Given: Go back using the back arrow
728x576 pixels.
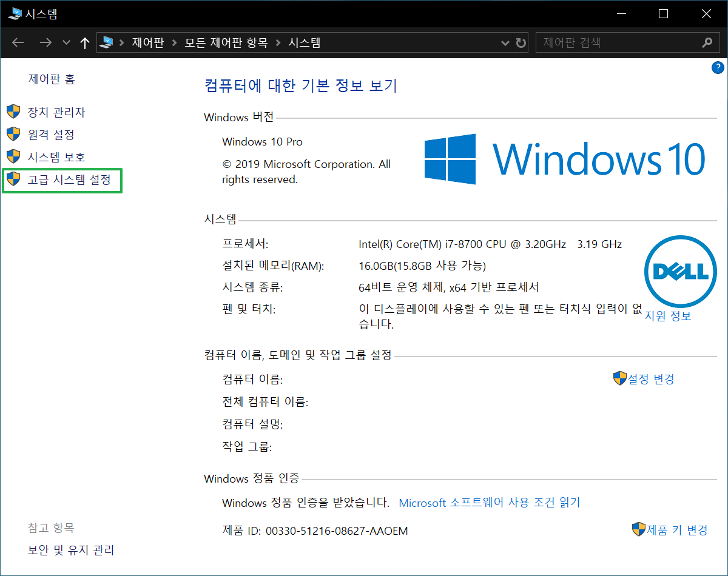Looking at the screenshot, I should pos(18,42).
